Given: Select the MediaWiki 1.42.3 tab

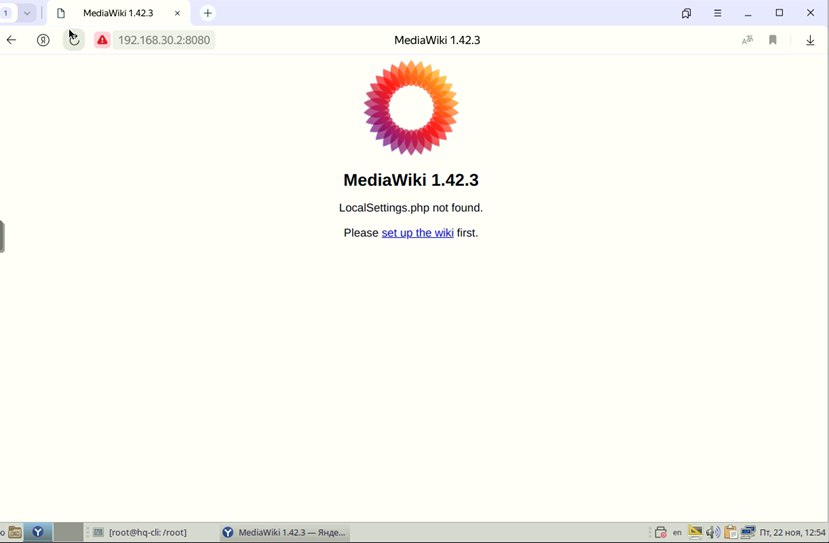Looking at the screenshot, I should (x=118, y=13).
